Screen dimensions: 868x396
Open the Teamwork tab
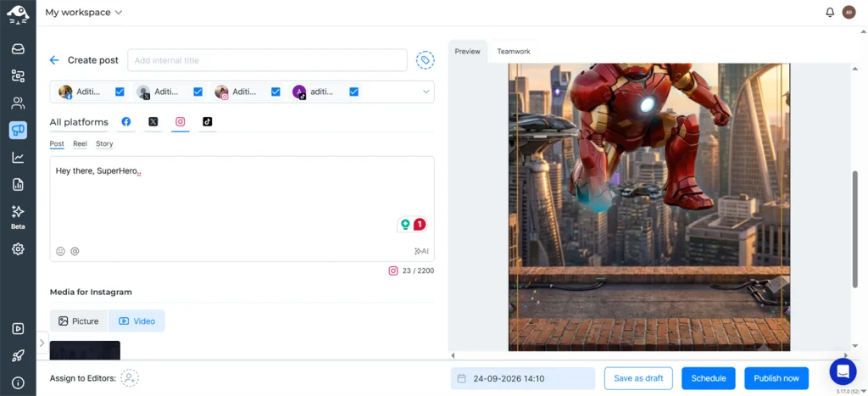point(513,52)
